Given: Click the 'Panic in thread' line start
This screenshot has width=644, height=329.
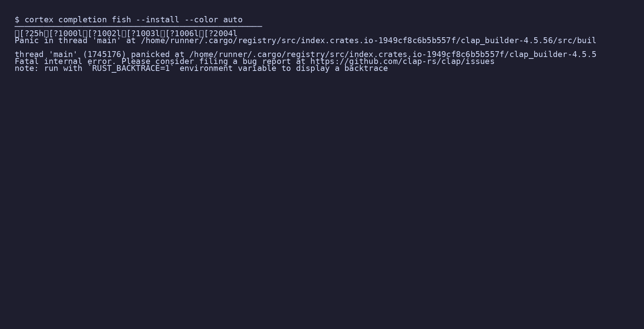Looking at the screenshot, I should tap(51, 41).
